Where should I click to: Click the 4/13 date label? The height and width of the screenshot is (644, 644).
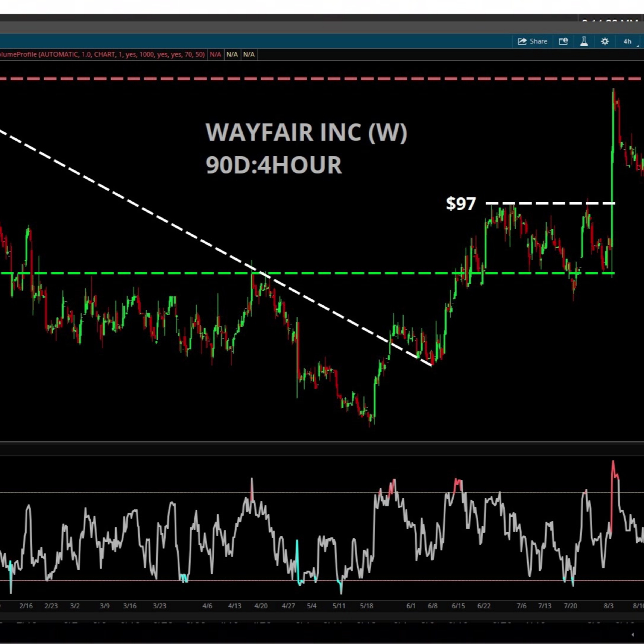(x=235, y=606)
